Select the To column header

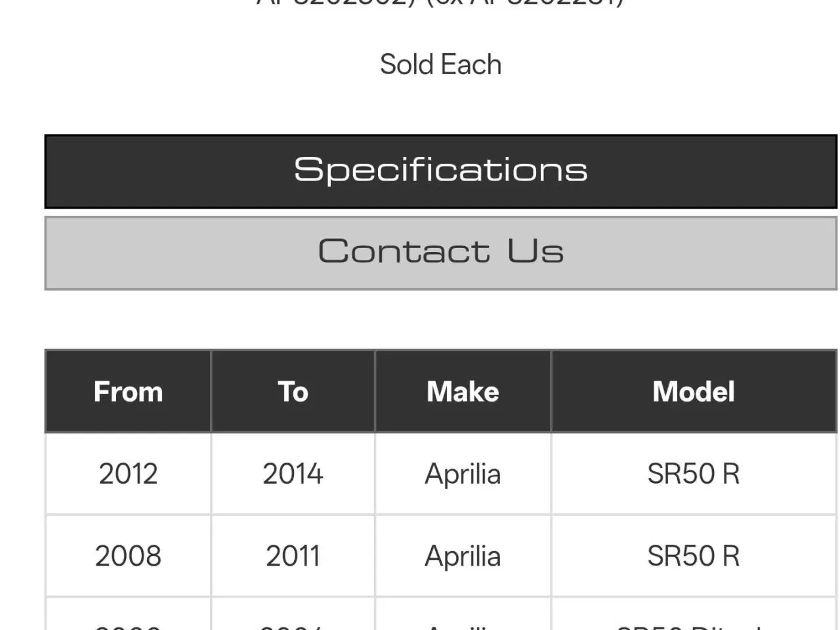[x=293, y=391]
